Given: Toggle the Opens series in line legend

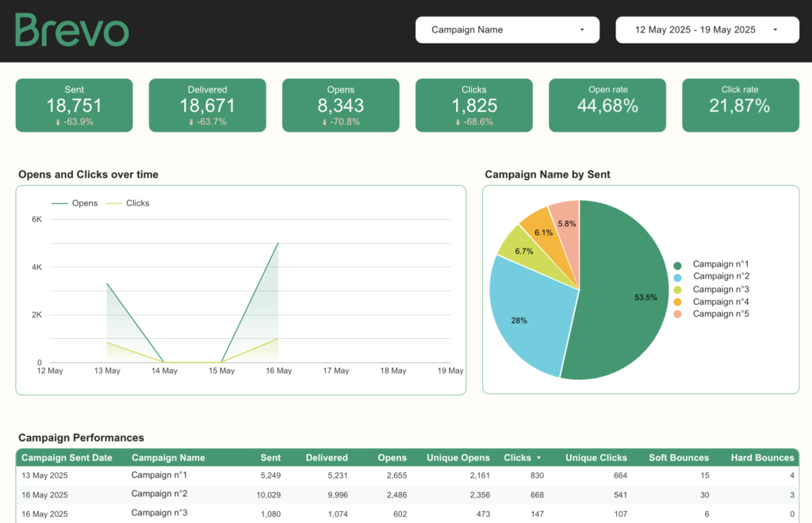Looking at the screenshot, I should click(75, 203).
